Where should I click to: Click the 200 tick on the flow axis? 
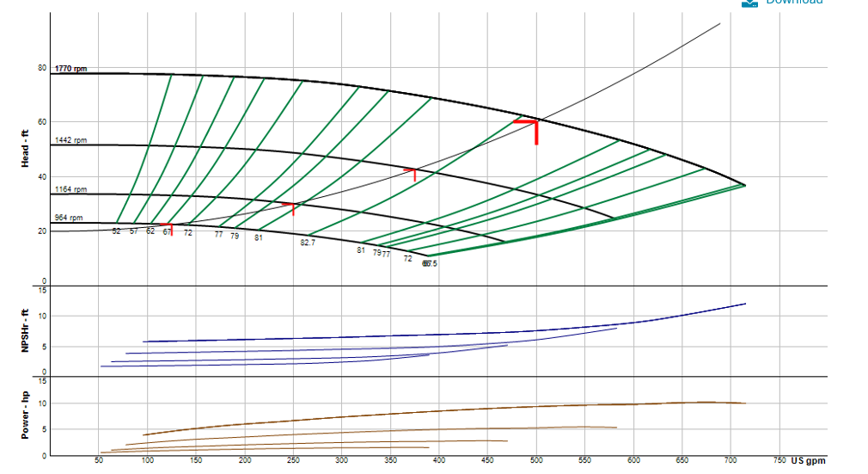[x=245, y=460]
